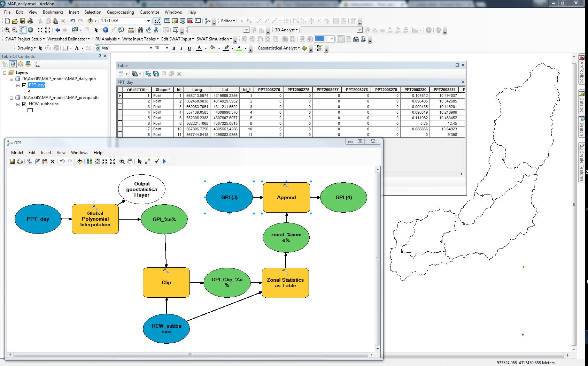The width and height of the screenshot is (588, 366).
Task: Open the Geoprocessing menu
Action: click(x=121, y=12)
